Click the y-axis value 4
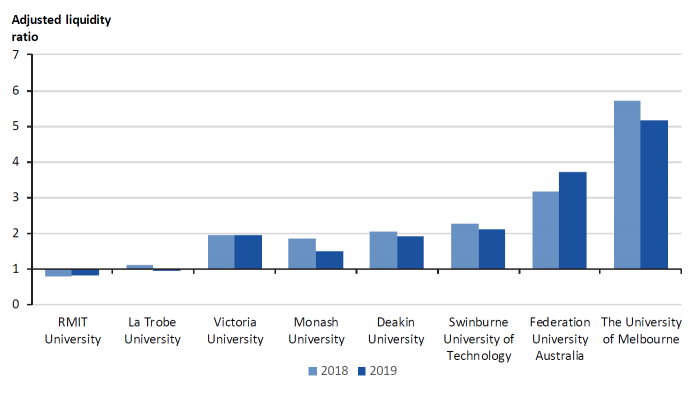This screenshot has width=700, height=394. 16,162
